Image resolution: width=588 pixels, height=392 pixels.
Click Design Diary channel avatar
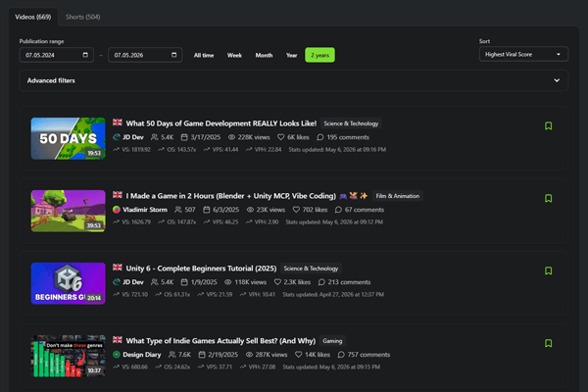(x=117, y=355)
